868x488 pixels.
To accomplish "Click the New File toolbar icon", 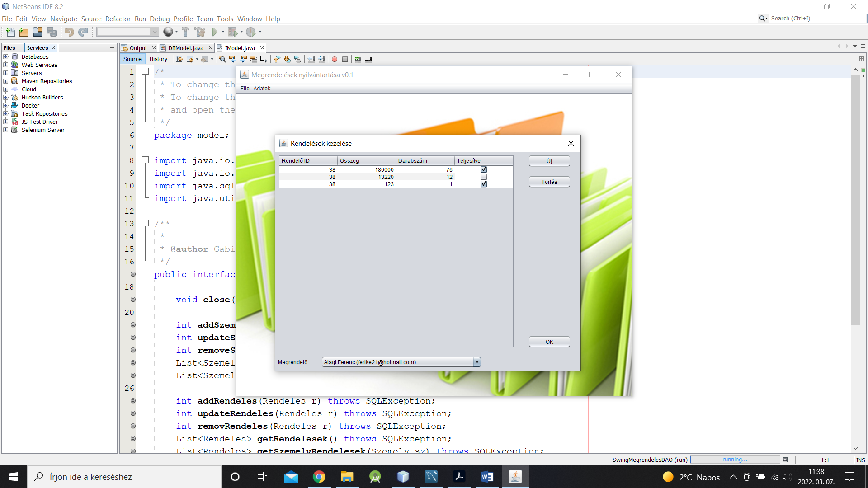I will [10, 32].
